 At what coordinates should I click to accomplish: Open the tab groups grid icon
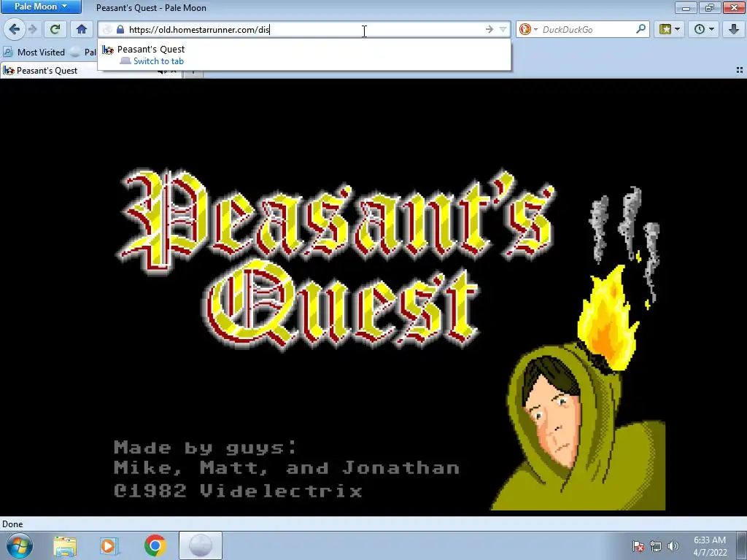740,71
